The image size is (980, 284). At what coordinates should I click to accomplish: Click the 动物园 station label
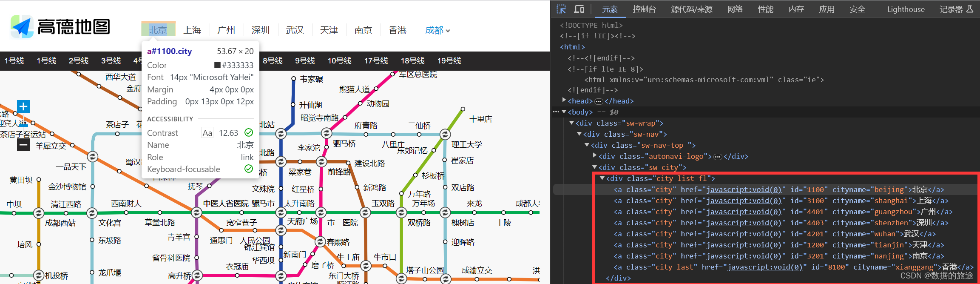[378, 104]
